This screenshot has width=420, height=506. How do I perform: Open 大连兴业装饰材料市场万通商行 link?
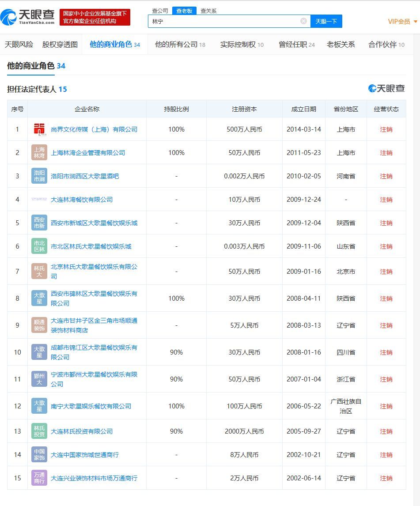94,478
